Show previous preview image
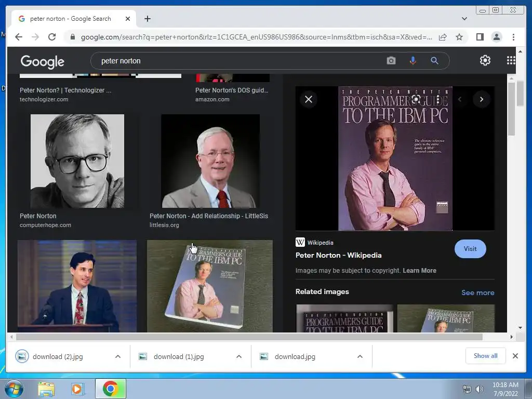 [x=460, y=99]
